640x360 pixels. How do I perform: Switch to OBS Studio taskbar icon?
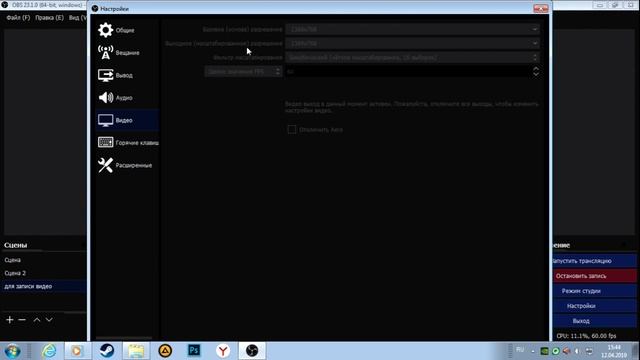[252, 351]
